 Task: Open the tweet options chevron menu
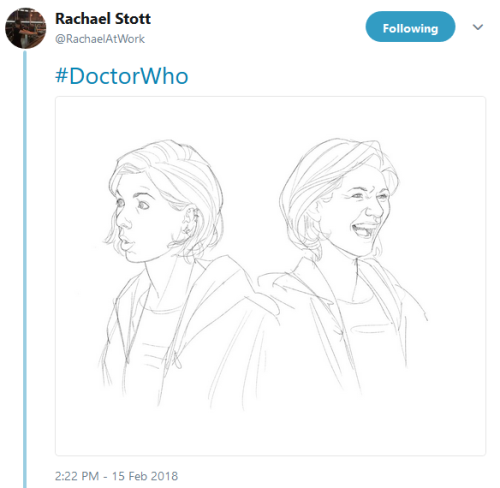point(478,27)
